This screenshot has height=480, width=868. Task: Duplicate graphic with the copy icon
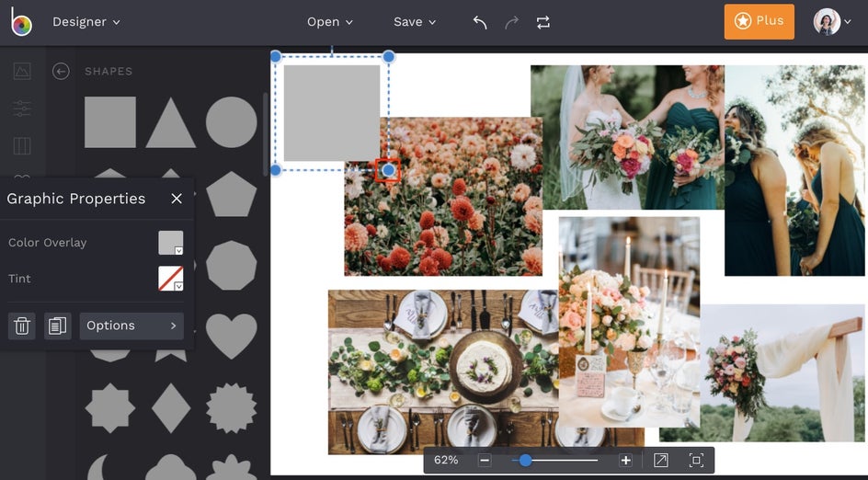[x=57, y=326]
